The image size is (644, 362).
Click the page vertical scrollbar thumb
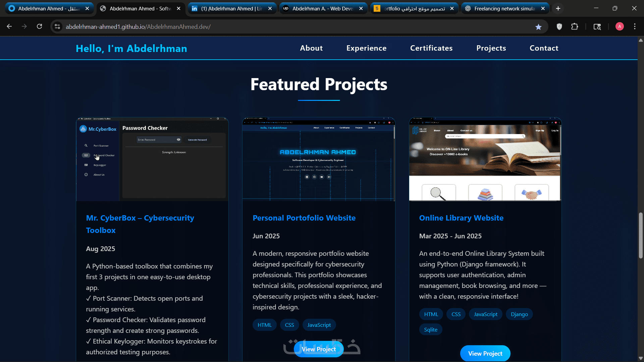641,235
